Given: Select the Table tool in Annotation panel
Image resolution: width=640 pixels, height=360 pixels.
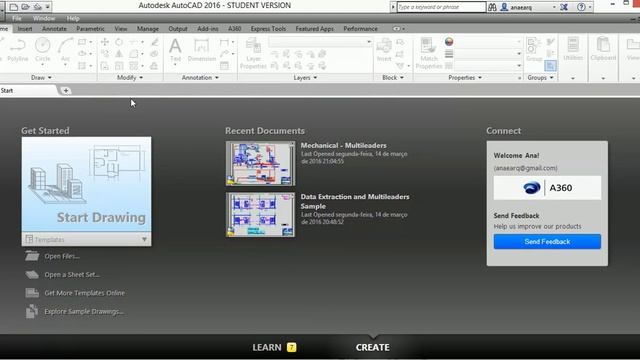Looking at the screenshot, I should [224, 66].
